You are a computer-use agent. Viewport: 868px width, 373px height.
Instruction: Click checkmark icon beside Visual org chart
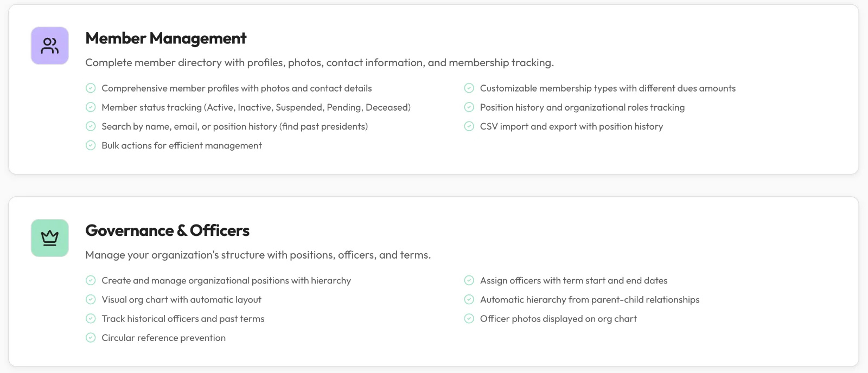point(91,300)
